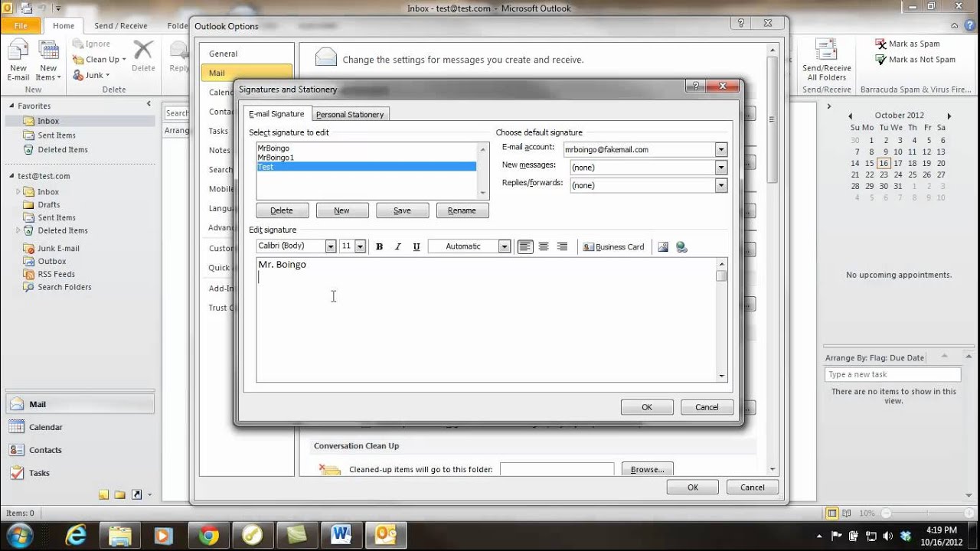Open New messages signature dropdown
980x551 pixels.
click(x=720, y=167)
